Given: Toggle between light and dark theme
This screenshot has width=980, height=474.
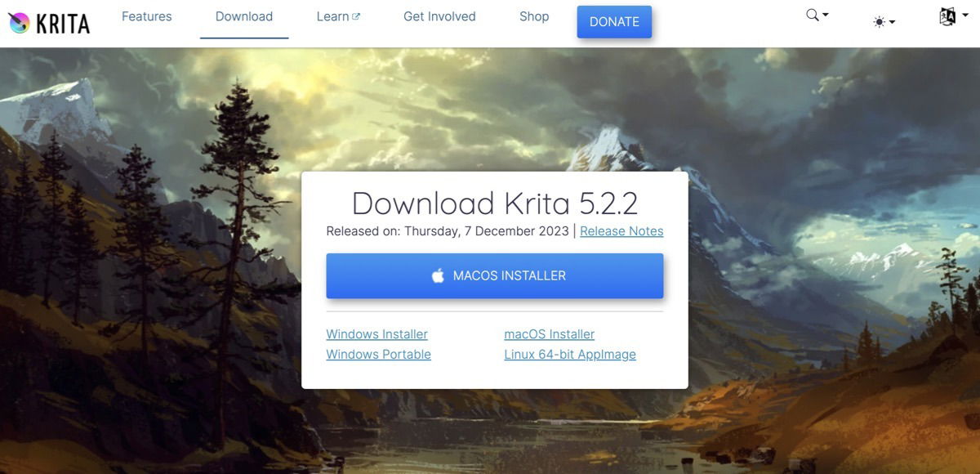Looking at the screenshot, I should click(x=877, y=21).
